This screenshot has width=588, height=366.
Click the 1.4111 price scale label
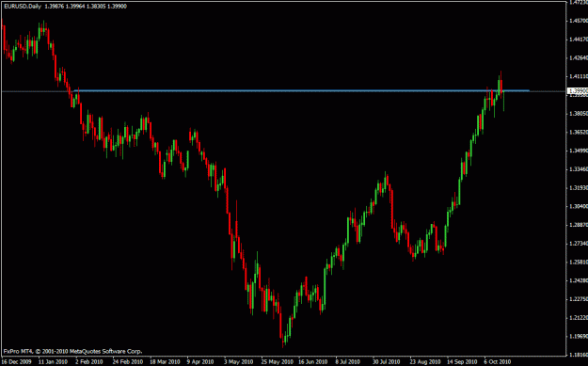(x=579, y=76)
